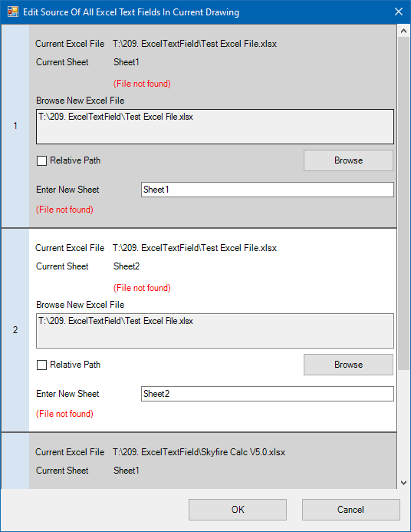
Task: Click the Sheet1 new sheet input field
Action: coord(268,190)
